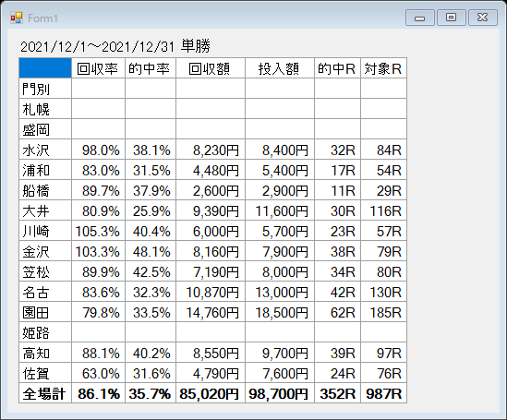The width and height of the screenshot is (507, 420).
Task: Click the 24R cell for 佐賀
Action: click(x=338, y=373)
